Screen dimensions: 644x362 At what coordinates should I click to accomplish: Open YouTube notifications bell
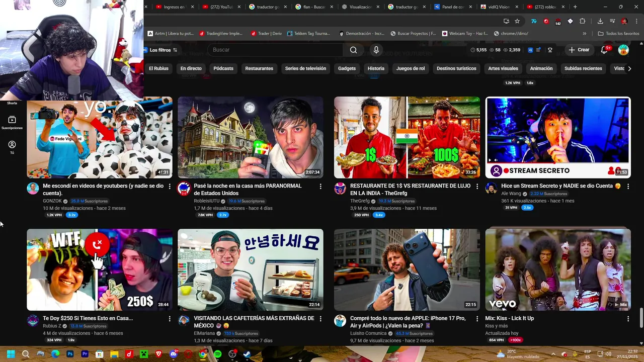pyautogui.click(x=604, y=50)
